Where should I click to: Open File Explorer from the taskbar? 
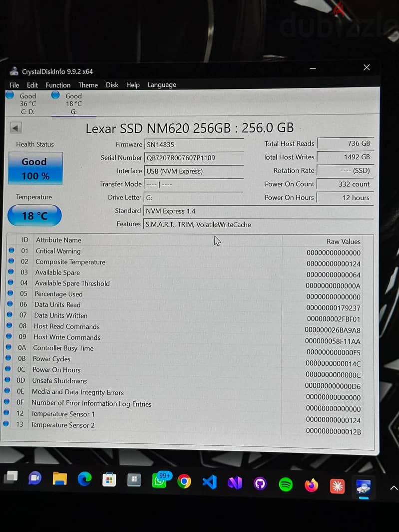[x=60, y=479]
